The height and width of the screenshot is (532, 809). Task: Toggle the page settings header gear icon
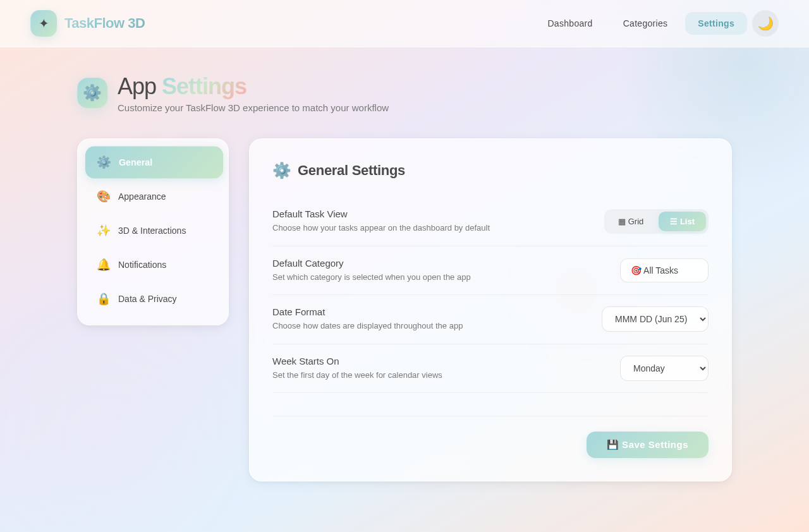92,93
